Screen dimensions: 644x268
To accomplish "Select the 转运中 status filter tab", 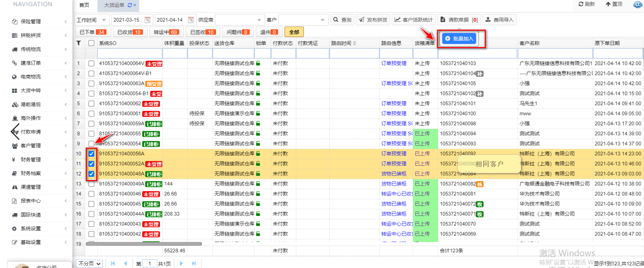I will pos(166,32).
